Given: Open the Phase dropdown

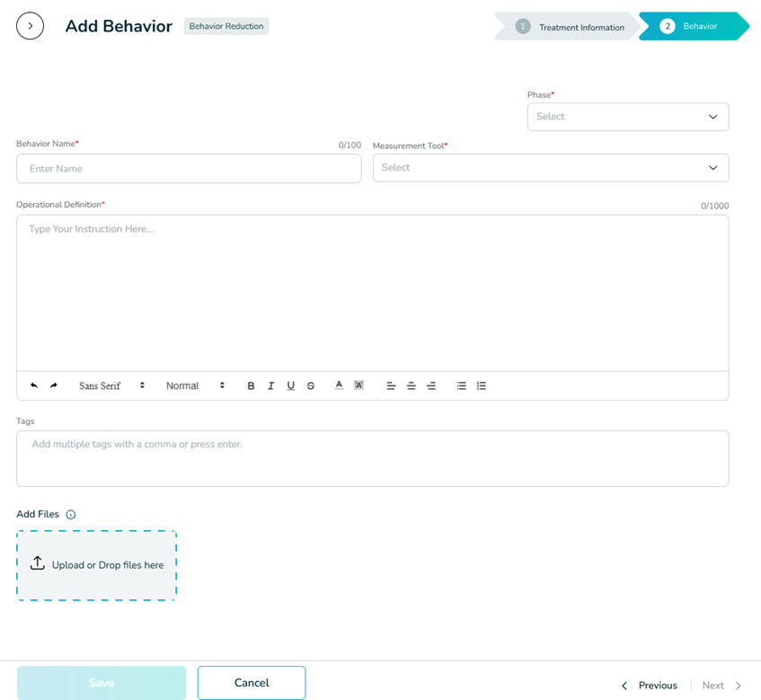Looking at the screenshot, I should (x=627, y=117).
